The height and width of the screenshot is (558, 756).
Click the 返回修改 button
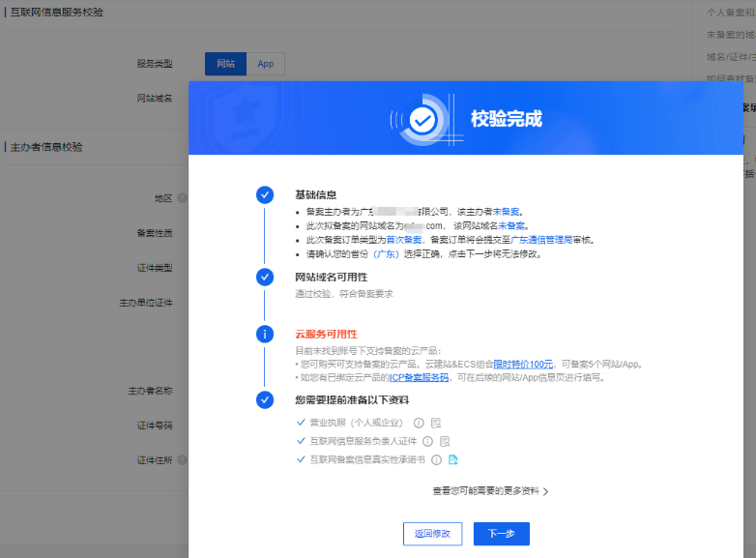click(x=432, y=534)
